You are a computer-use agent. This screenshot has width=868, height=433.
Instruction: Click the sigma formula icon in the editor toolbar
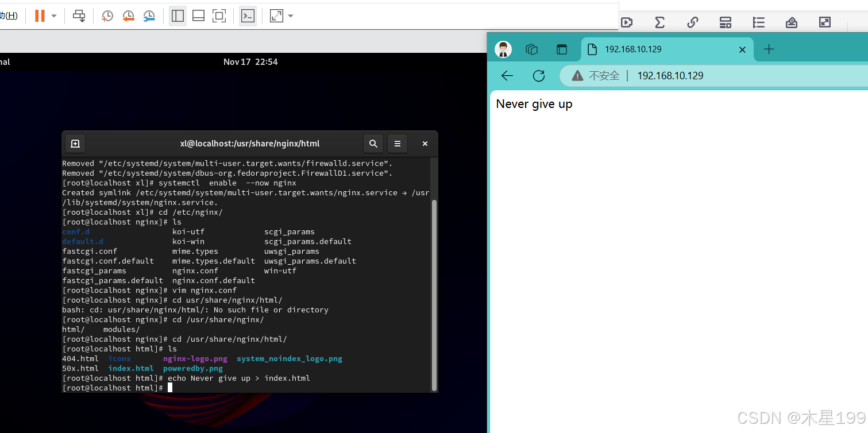tap(659, 22)
